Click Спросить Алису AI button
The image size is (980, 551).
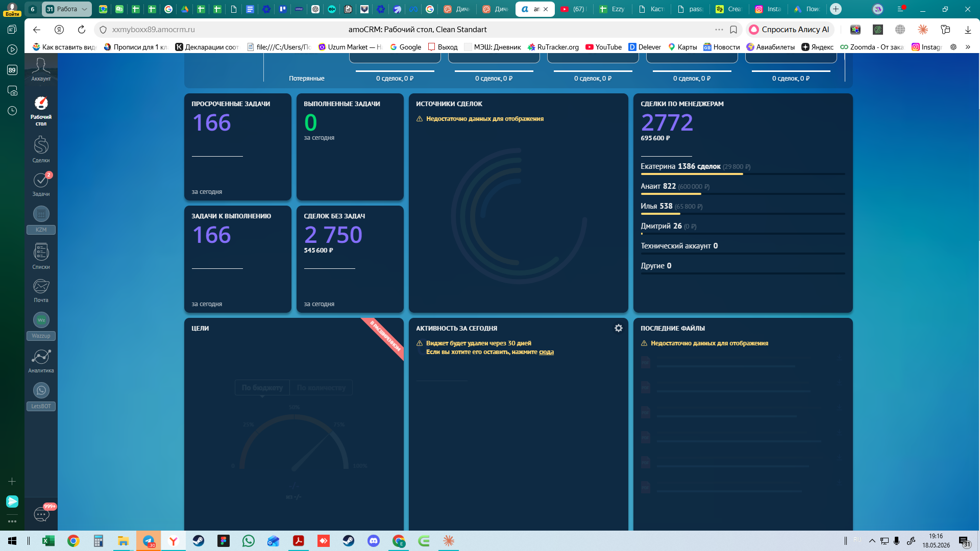coord(790,30)
